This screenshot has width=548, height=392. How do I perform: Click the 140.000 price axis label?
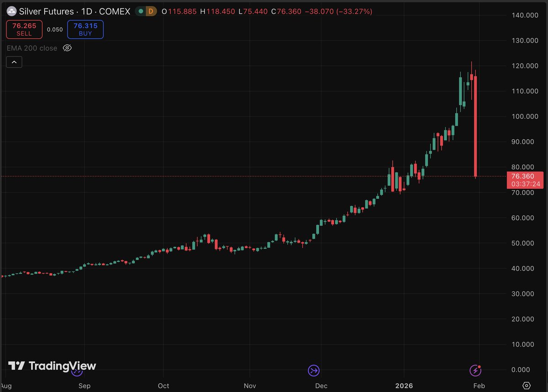pos(524,15)
